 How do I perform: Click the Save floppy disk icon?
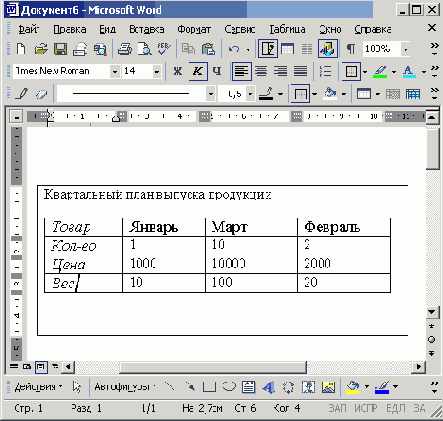(x=60, y=49)
